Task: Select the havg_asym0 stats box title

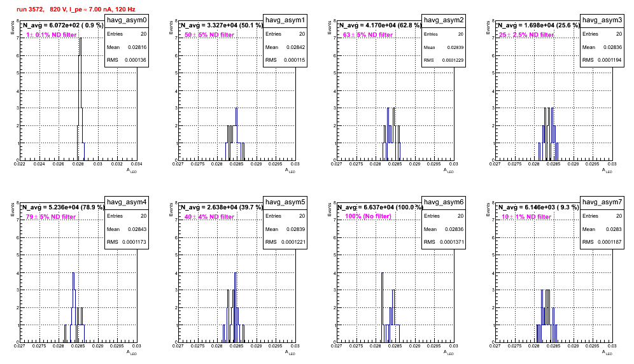Action: 127,20
